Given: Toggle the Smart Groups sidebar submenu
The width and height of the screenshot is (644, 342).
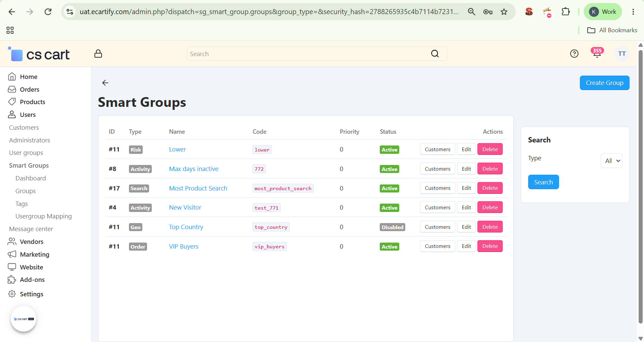Looking at the screenshot, I should pos(29,165).
